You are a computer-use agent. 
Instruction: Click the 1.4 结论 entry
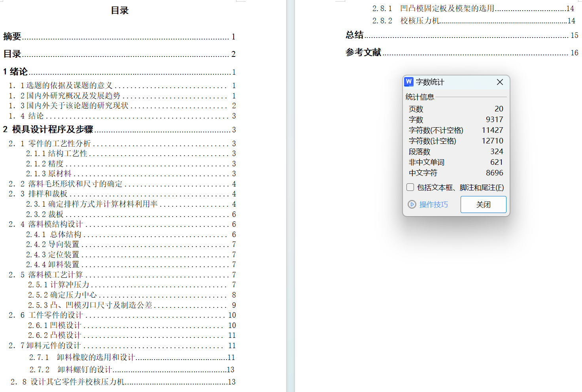pyautogui.click(x=122, y=116)
